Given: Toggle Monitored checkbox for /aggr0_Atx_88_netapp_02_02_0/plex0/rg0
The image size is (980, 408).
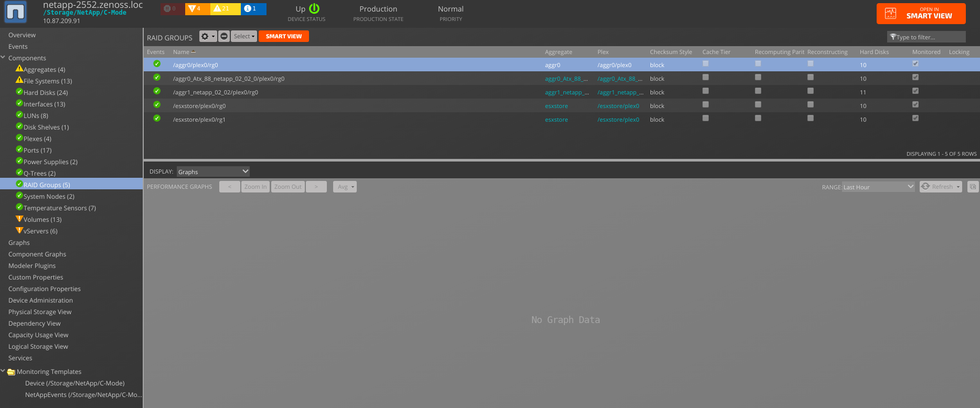Looking at the screenshot, I should click(x=915, y=77).
